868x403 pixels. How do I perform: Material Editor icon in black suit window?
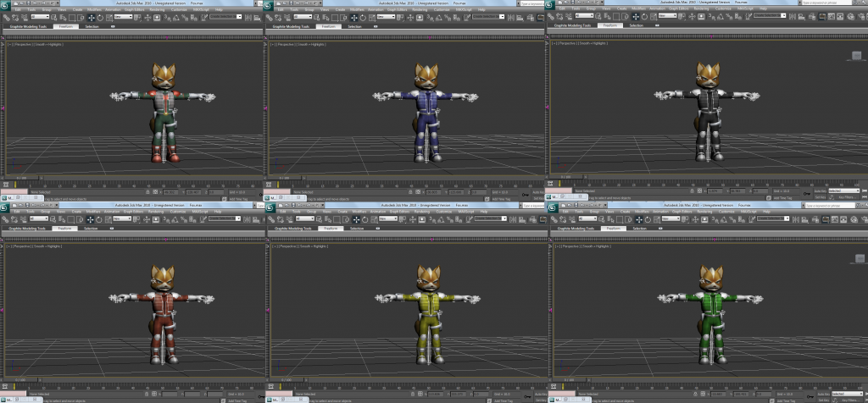tap(851, 17)
